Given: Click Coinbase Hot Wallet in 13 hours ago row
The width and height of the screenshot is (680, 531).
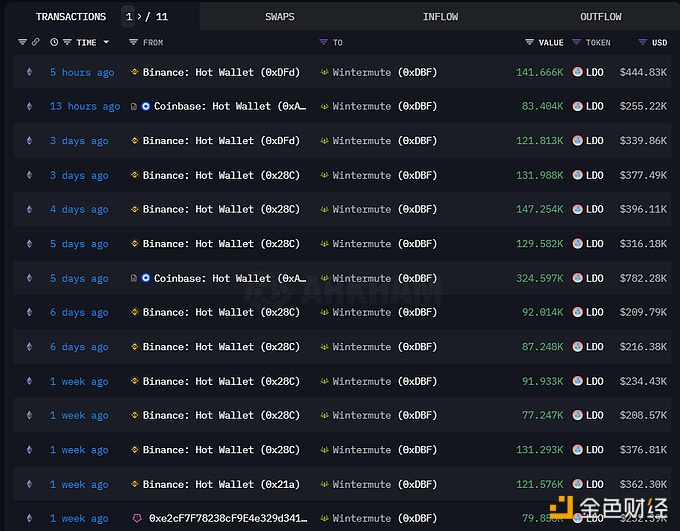Looking at the screenshot, I should [230, 106].
